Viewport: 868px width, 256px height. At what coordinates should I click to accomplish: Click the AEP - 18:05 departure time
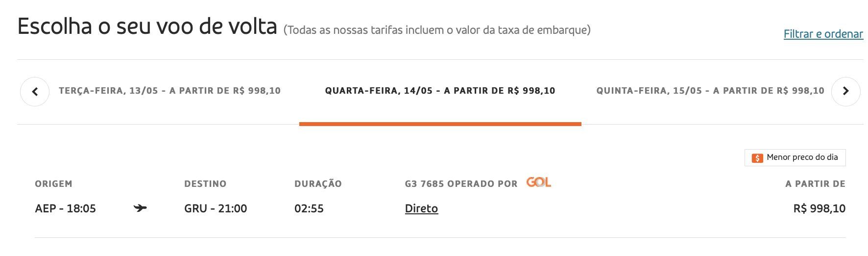pos(65,208)
